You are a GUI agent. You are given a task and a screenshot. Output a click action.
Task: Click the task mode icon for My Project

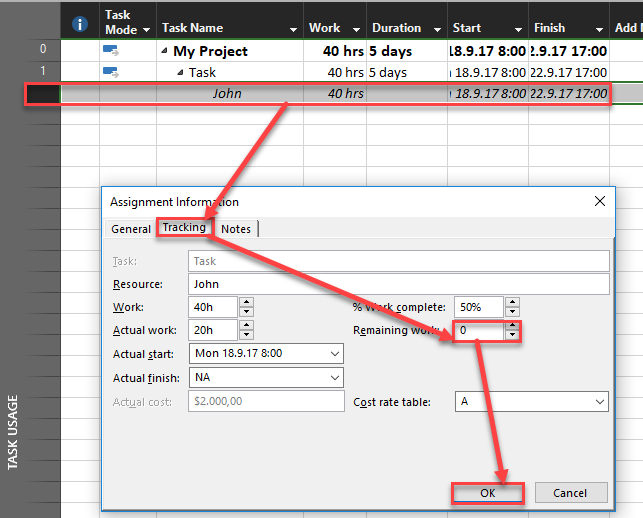pos(110,50)
